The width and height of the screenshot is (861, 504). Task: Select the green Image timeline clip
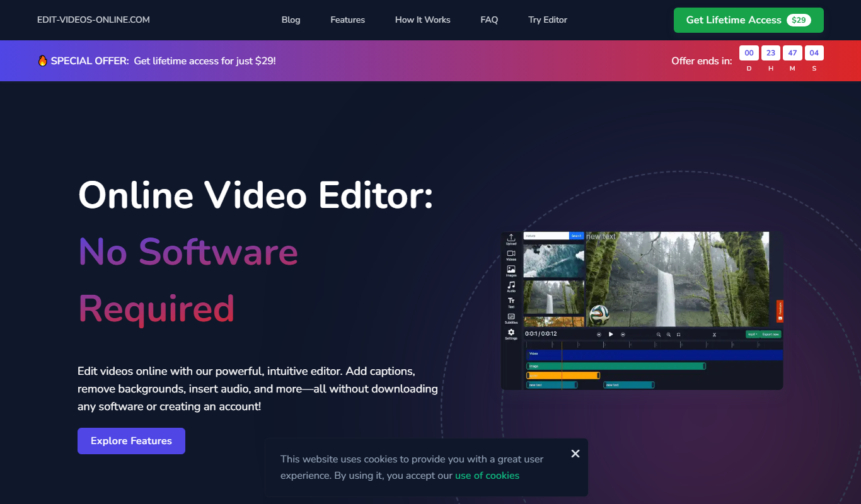[x=616, y=366]
